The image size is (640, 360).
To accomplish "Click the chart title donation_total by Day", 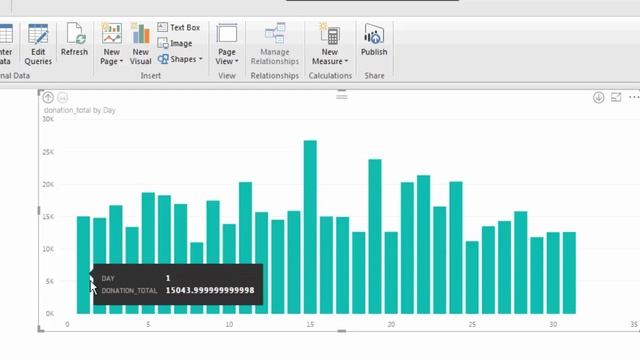I will point(80,110).
